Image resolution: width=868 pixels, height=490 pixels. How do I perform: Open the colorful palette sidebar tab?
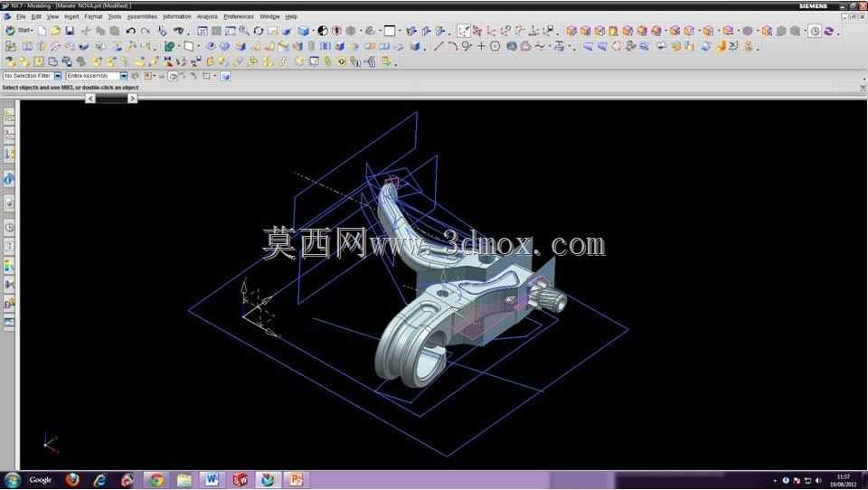click(9, 267)
